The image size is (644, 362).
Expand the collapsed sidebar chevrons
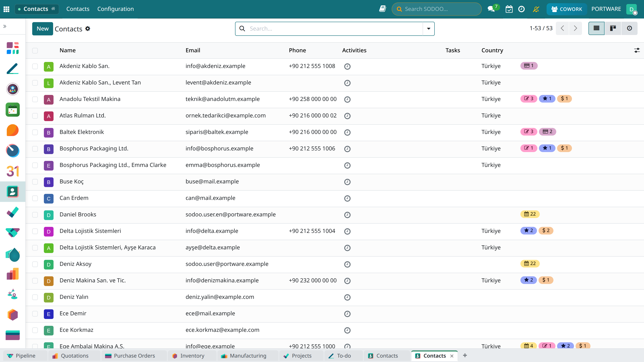pyautogui.click(x=5, y=26)
